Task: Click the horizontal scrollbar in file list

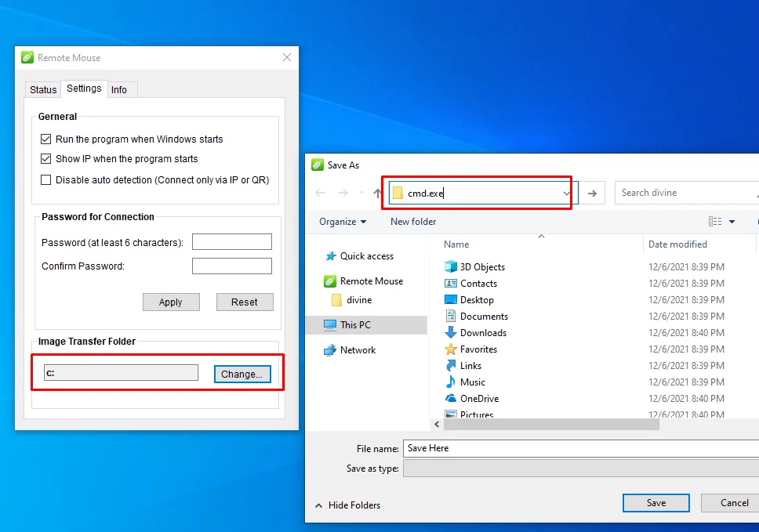Action: [551, 424]
